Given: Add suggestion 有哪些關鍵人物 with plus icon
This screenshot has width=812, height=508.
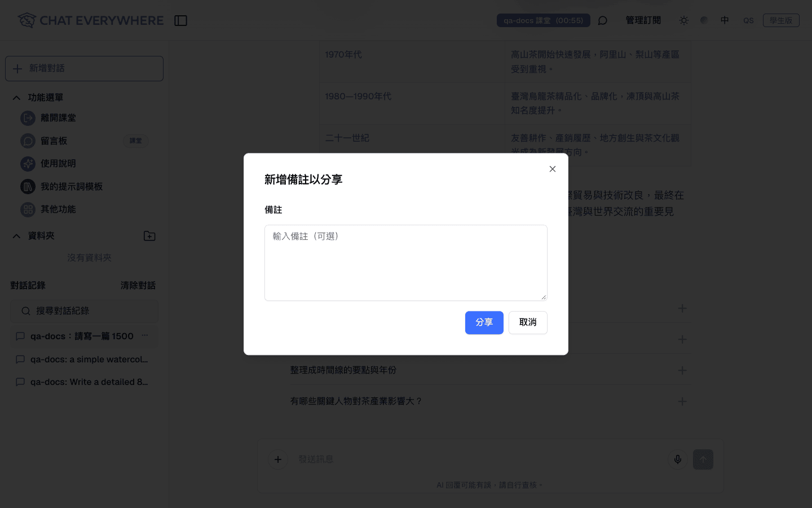Looking at the screenshot, I should 682,401.
